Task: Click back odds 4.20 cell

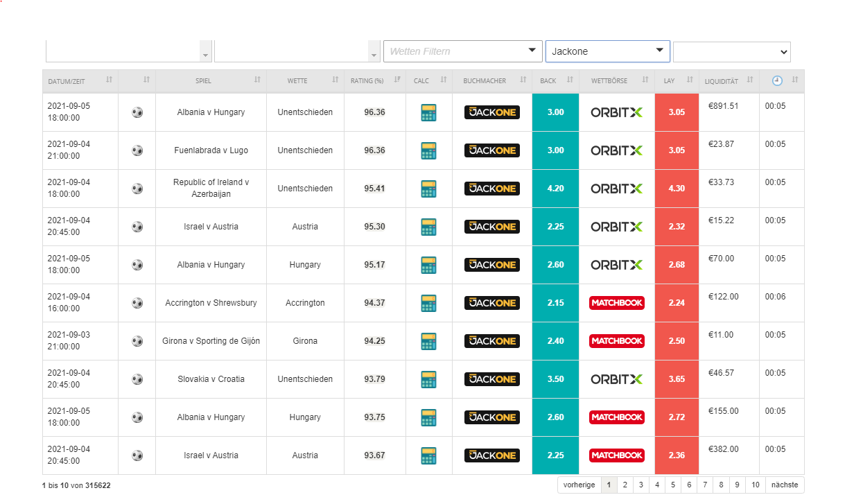Action: point(555,189)
